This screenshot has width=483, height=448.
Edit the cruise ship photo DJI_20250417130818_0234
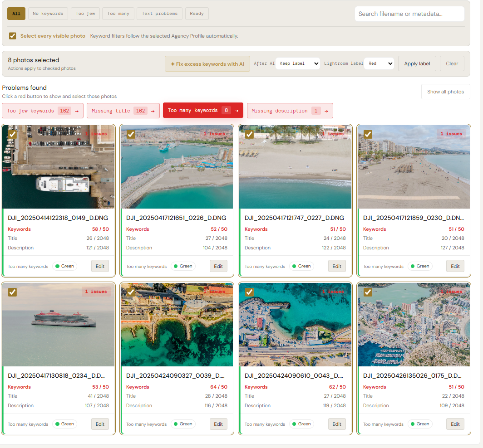coord(100,424)
